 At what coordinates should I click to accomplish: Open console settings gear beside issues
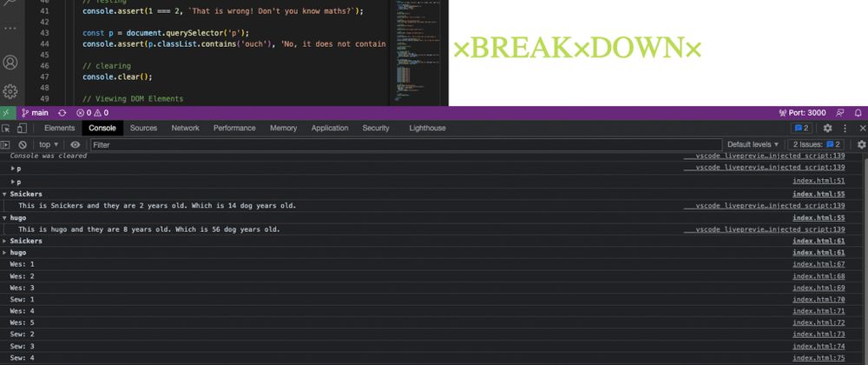pos(861,144)
